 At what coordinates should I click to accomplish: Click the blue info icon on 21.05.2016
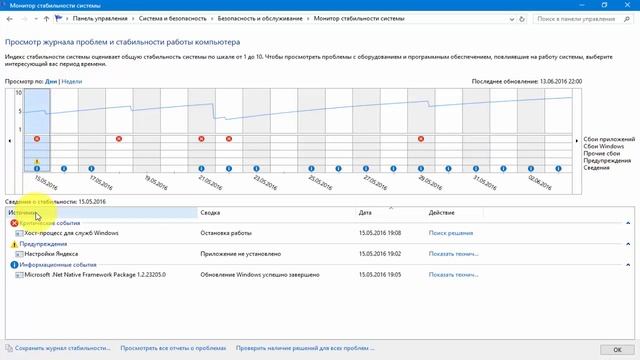pos(201,169)
